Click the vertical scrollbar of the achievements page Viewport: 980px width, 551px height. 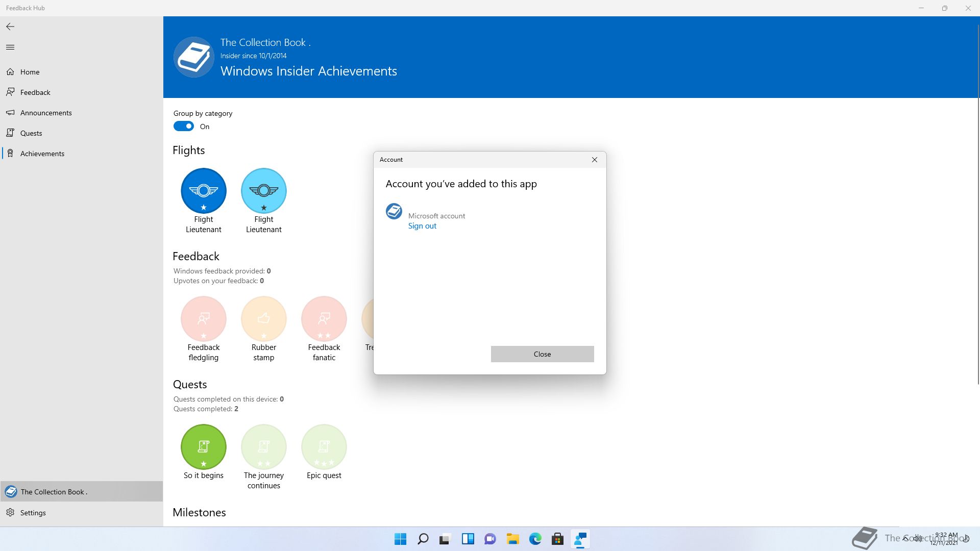pyautogui.click(x=978, y=204)
